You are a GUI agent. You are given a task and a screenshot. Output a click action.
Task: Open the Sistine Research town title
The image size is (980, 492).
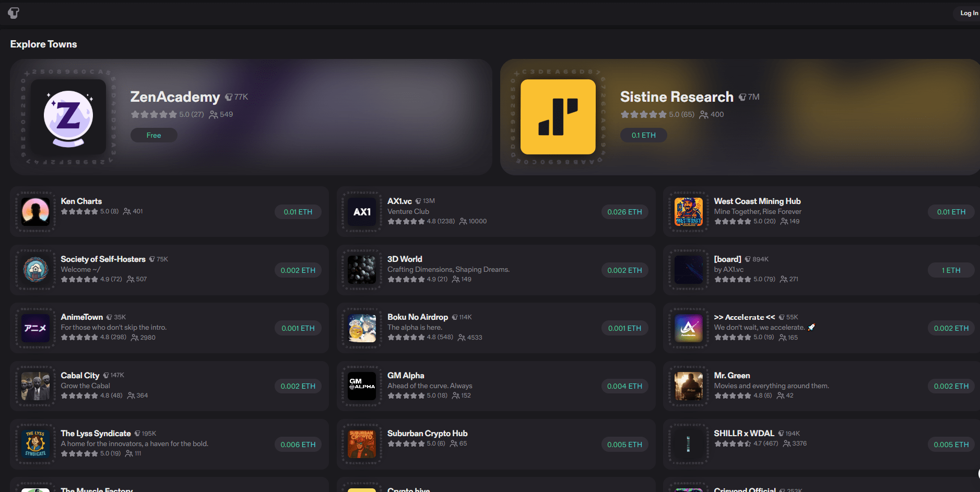(677, 97)
